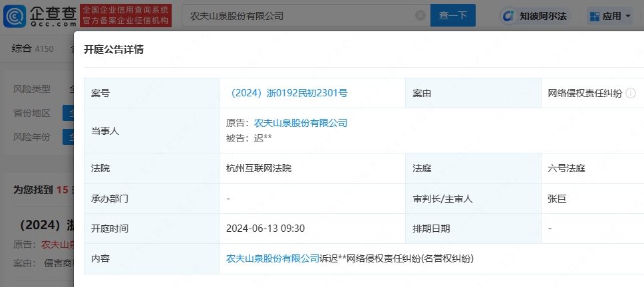Click the 风险年份 filter label
The width and height of the screenshot is (644, 287).
point(32,137)
